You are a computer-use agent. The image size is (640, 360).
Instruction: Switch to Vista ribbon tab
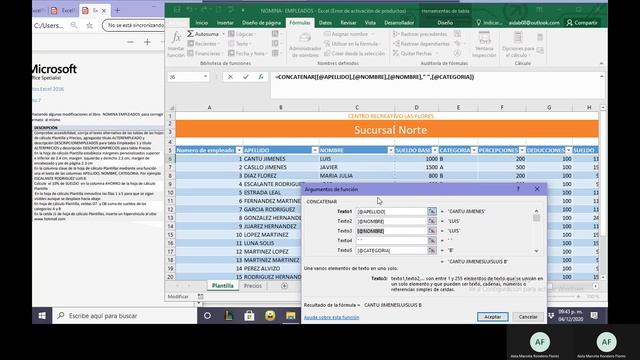coord(370,23)
